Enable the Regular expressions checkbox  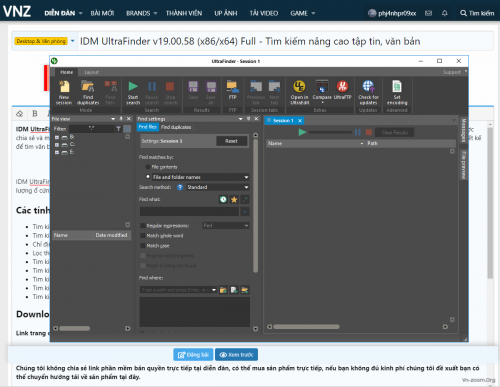tap(143, 226)
